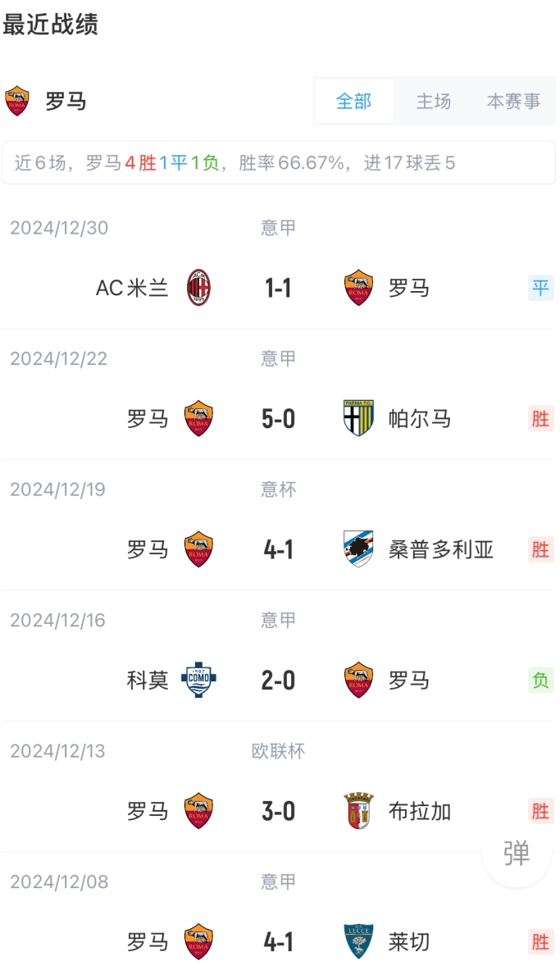Tap the floating 弹 bullet-comment button

(x=517, y=854)
